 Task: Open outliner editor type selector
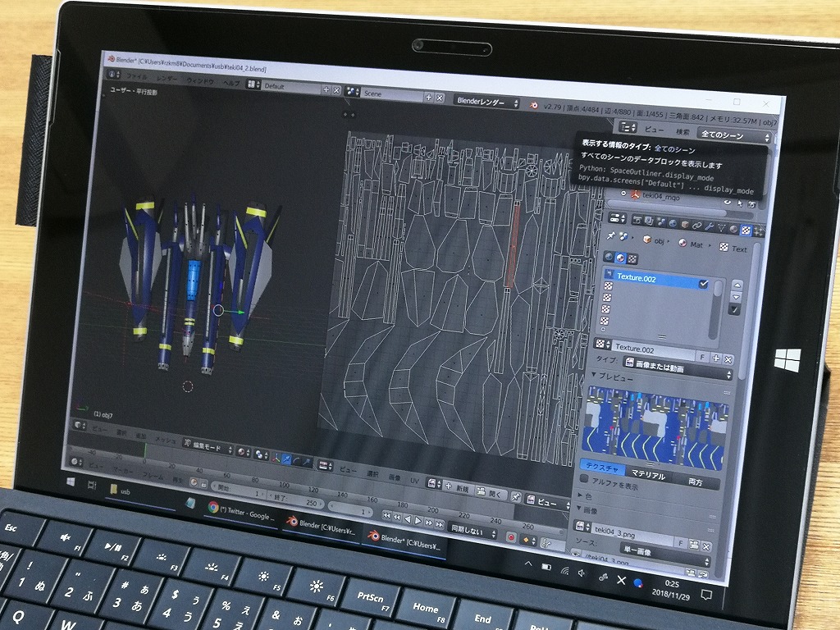pos(628,127)
